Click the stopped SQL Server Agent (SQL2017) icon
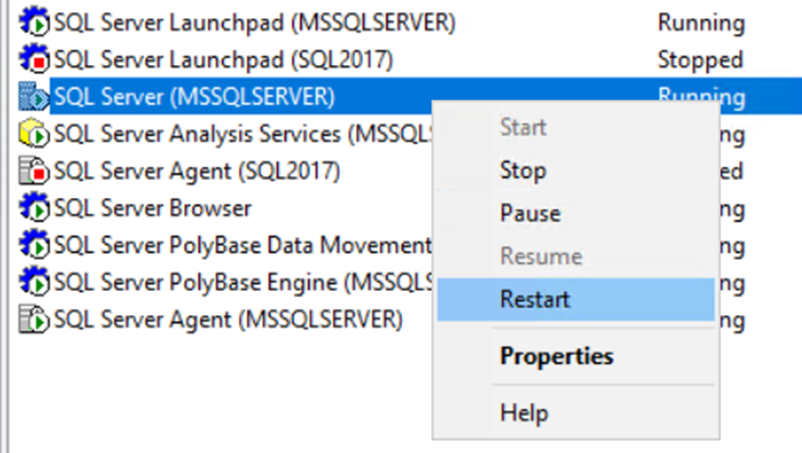 (x=35, y=172)
